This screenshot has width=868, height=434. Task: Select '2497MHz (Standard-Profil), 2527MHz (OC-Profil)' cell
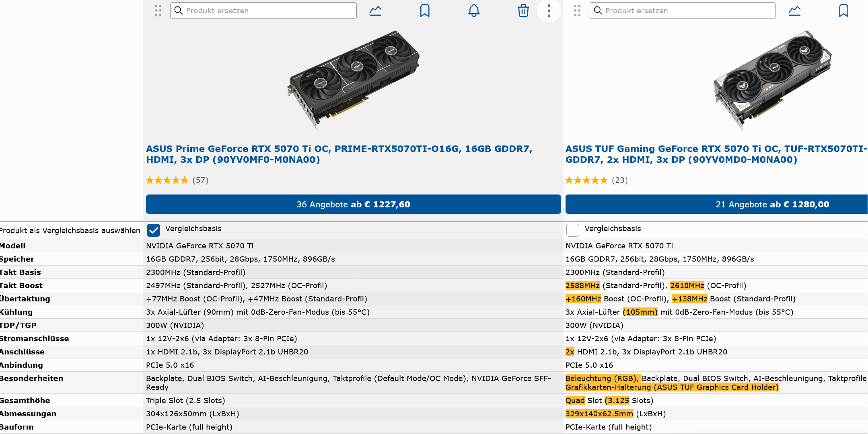click(237, 285)
